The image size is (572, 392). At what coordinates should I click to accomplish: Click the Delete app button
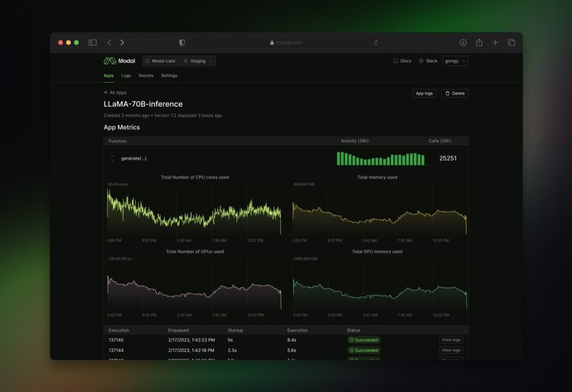tap(455, 93)
